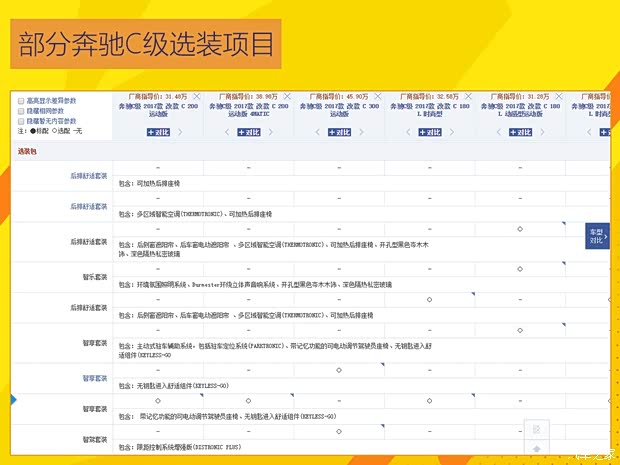Click 智驾套装 option diamond in 45.90万 column
Screen dimensions: 620x465
pos(339,431)
